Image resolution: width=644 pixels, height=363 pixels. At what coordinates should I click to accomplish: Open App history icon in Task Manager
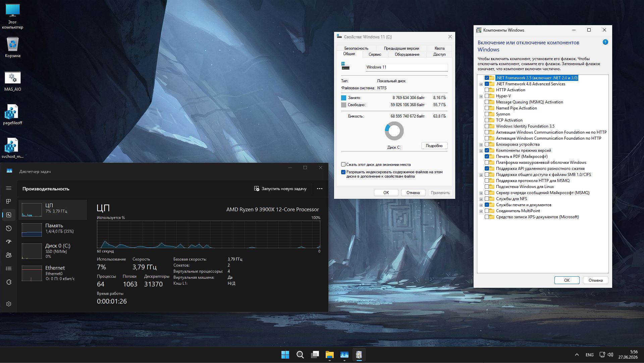[9, 228]
